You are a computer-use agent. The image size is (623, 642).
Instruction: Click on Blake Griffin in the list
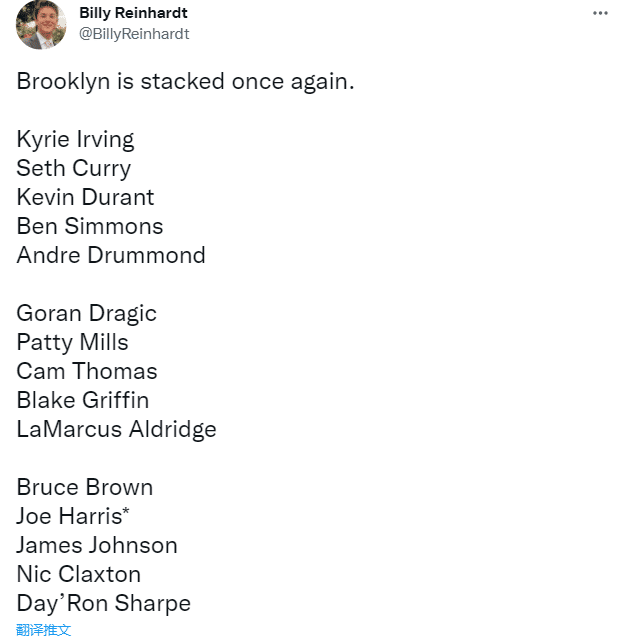coord(82,400)
